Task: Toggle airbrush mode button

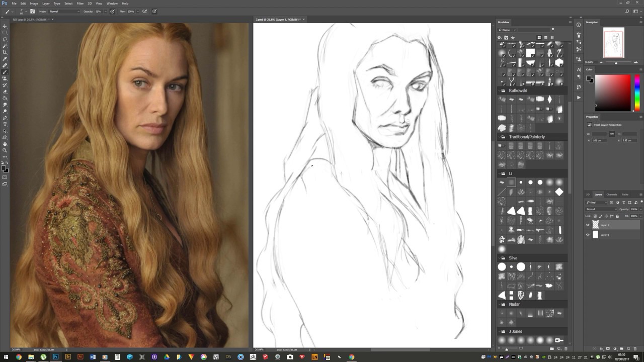Action: [x=145, y=11]
